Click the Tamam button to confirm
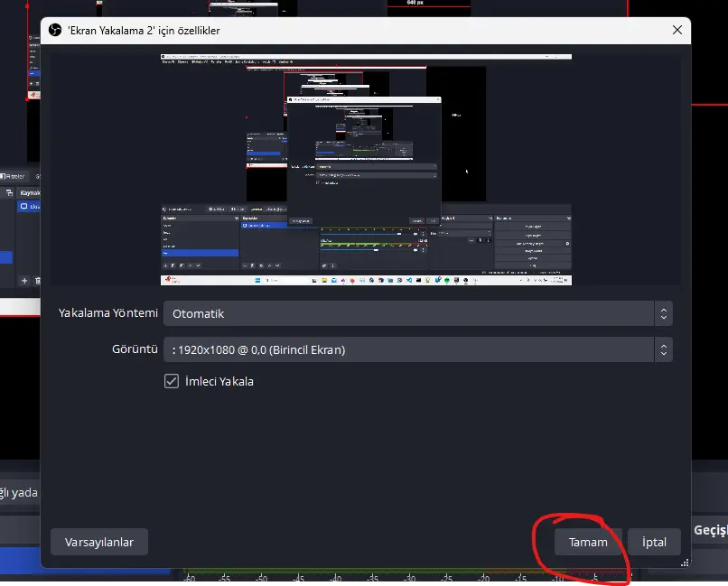 pos(588,542)
